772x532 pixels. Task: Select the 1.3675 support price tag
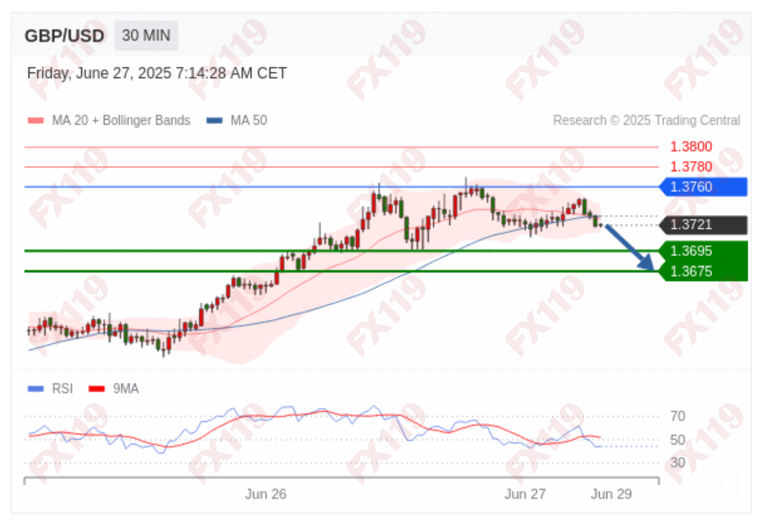(704, 271)
